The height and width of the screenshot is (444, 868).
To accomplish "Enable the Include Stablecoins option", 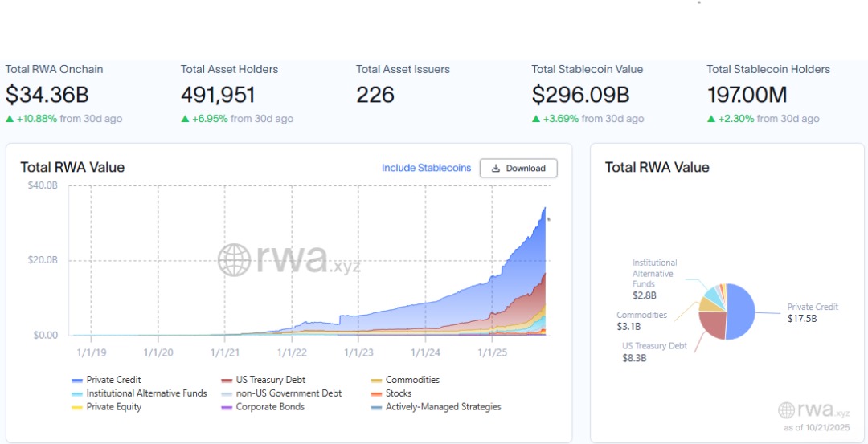I will coord(426,168).
